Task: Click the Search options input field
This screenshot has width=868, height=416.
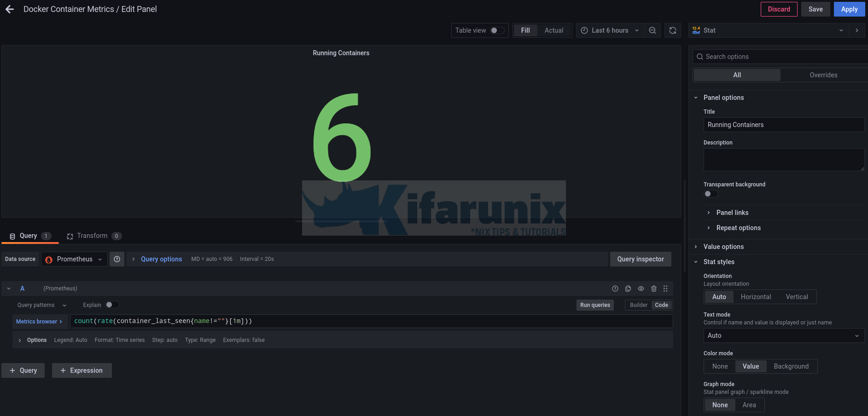Action: pyautogui.click(x=783, y=57)
